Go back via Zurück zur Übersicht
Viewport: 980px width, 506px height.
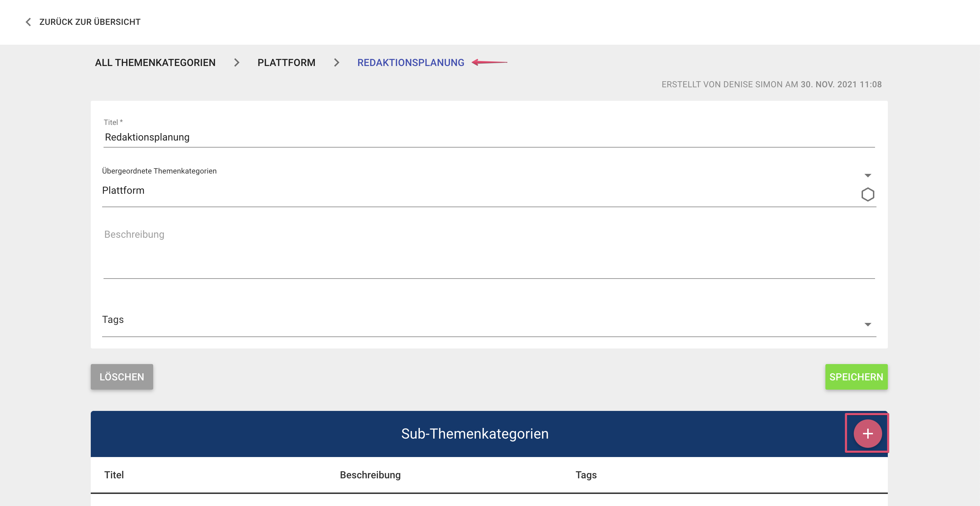[x=89, y=22]
